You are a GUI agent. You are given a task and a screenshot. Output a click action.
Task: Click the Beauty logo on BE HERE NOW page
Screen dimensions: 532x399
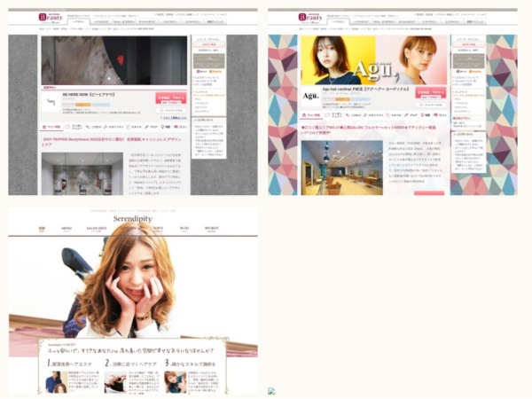coord(51,18)
